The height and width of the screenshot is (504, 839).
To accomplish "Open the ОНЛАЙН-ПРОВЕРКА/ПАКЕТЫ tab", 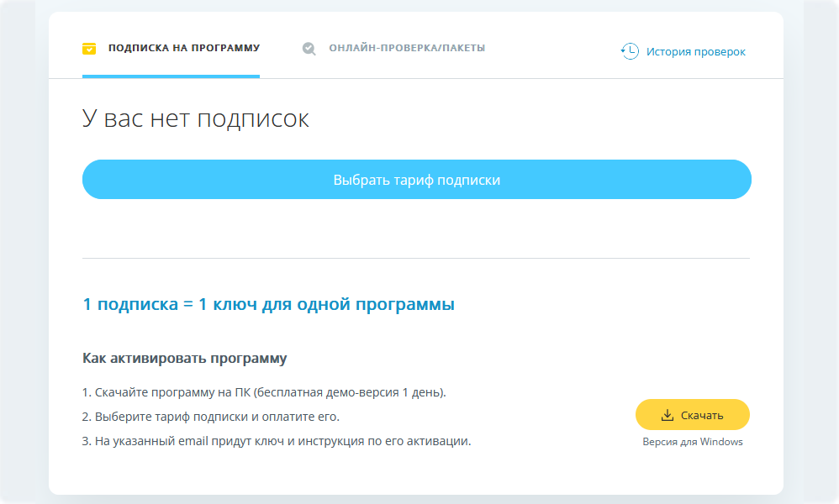I will click(x=406, y=48).
